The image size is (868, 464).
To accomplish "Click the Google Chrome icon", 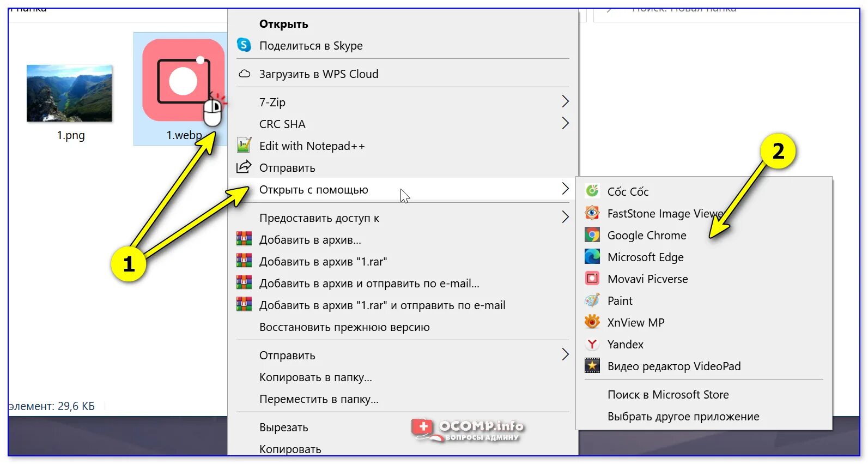I will click(x=592, y=235).
